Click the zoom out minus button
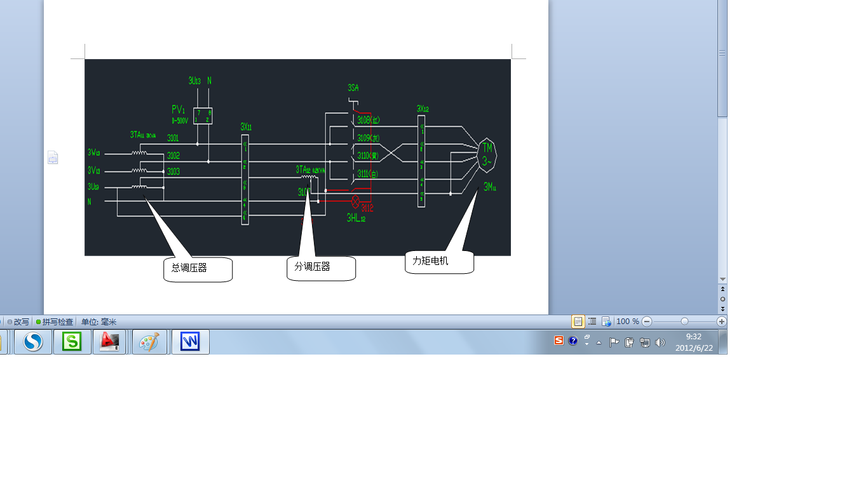This screenshot has height=488, width=868. click(x=647, y=322)
